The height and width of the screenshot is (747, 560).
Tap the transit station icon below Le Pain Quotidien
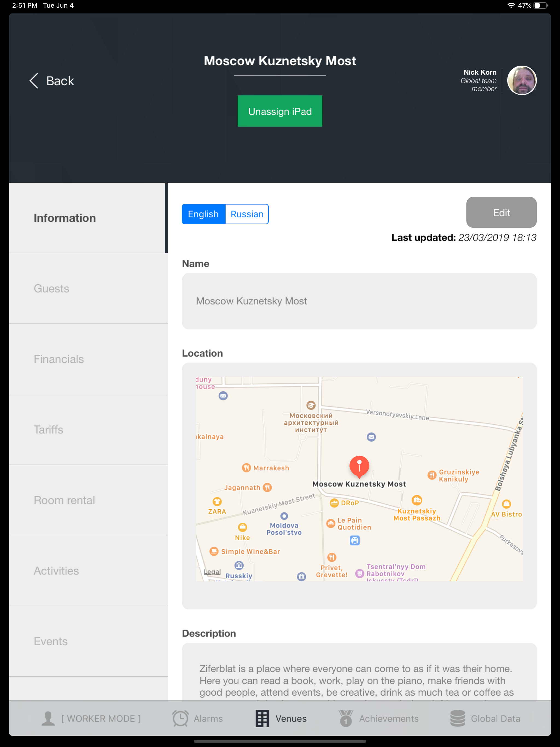355,541
